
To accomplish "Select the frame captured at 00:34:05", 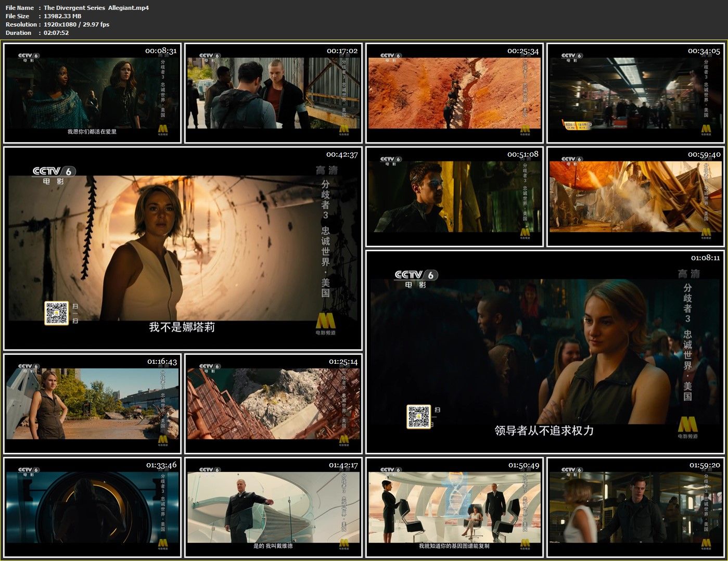I will click(635, 93).
